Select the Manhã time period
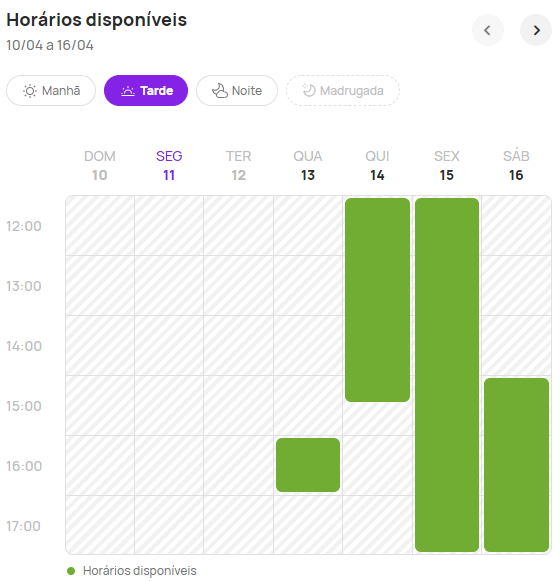 (x=51, y=90)
